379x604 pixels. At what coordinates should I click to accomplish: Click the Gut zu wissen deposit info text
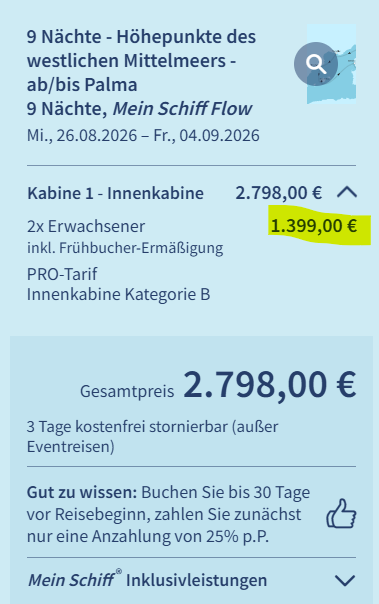click(x=168, y=514)
